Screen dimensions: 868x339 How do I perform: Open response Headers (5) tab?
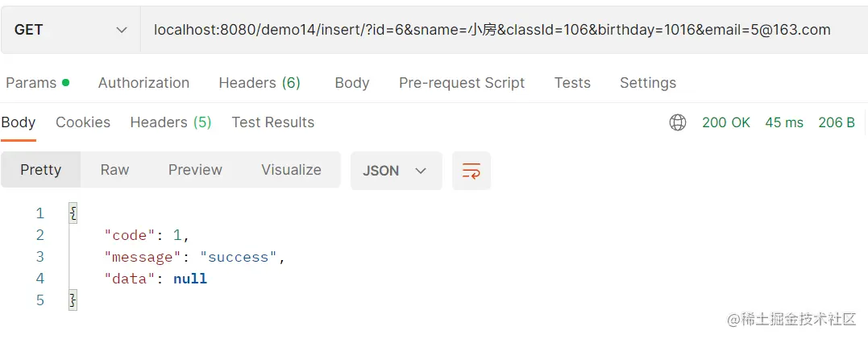point(171,122)
